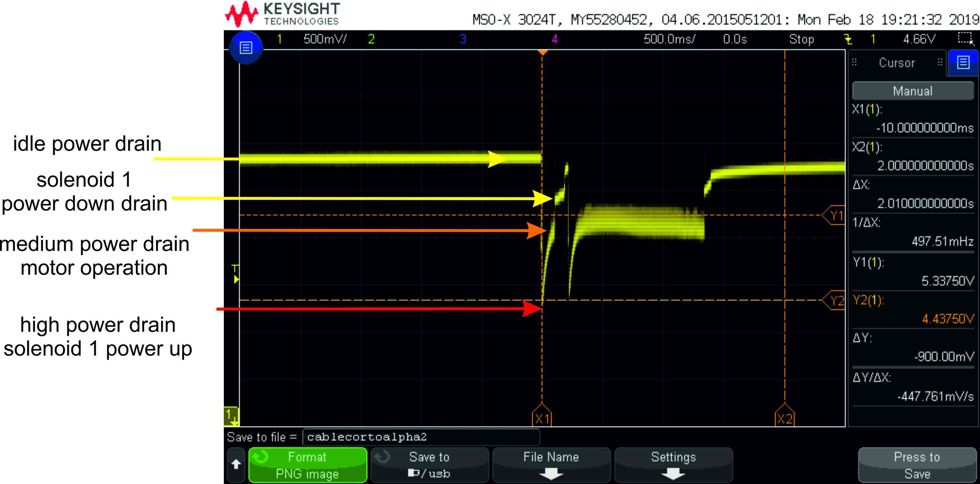The image size is (980, 484).
Task: Click the Press to Save button
Action: point(917,465)
